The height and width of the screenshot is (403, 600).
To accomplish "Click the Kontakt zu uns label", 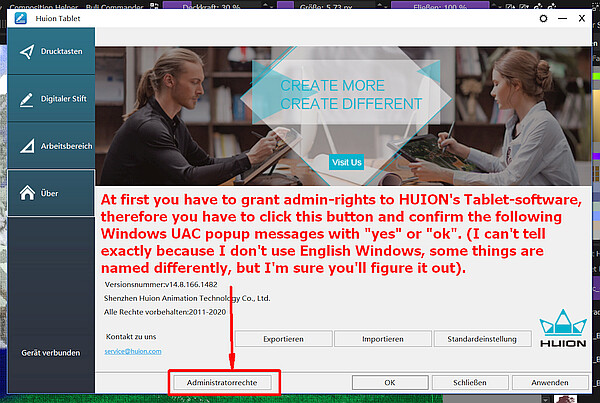I will [x=131, y=336].
